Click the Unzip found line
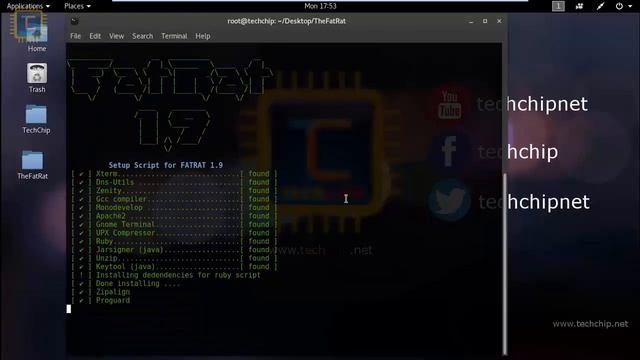 pyautogui.click(x=174, y=258)
